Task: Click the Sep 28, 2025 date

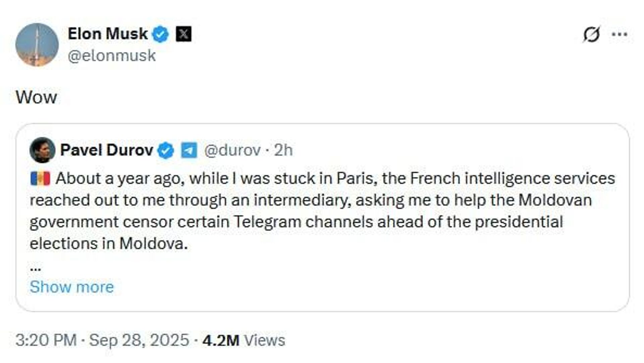Action: pyautogui.click(x=139, y=340)
